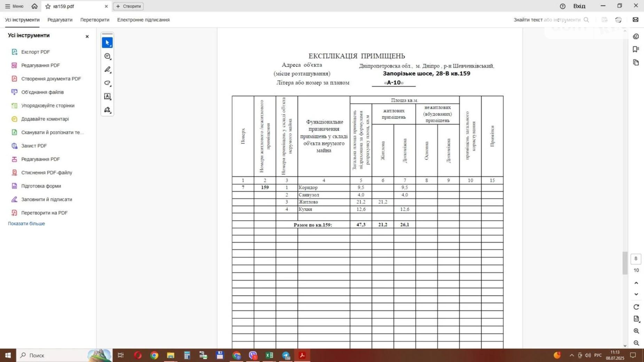Click the vertical scrollbar thumb

625,263
